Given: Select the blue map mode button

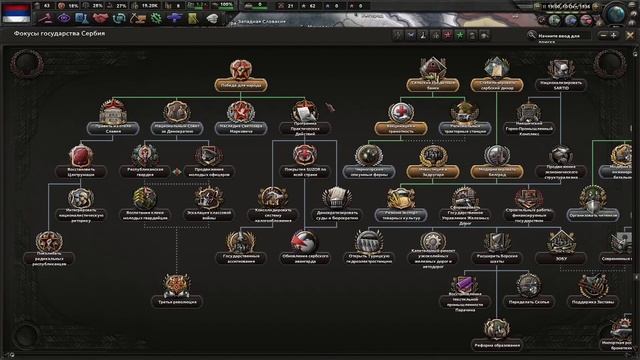Looking at the screenshot, I should coord(571,20).
